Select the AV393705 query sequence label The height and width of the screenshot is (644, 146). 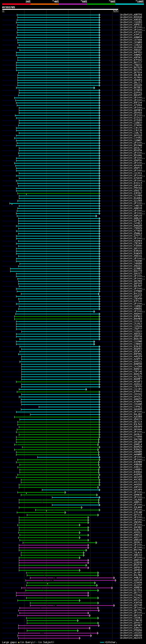[x=8, y=7]
